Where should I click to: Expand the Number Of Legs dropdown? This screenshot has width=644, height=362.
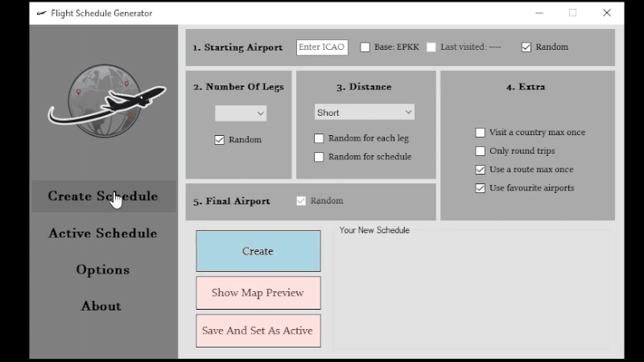[241, 113]
